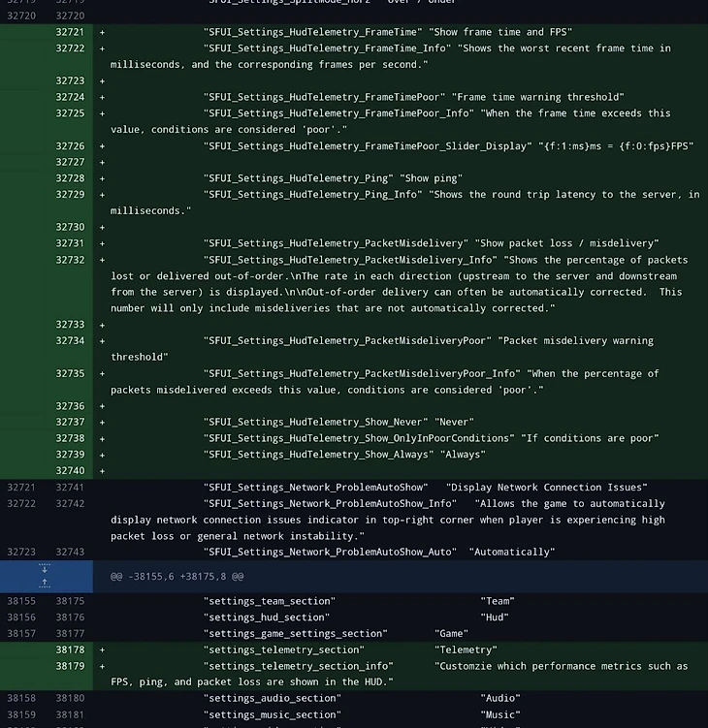
Task: Click "Show packet loss / misdelivery" string
Action: [x=566, y=243]
